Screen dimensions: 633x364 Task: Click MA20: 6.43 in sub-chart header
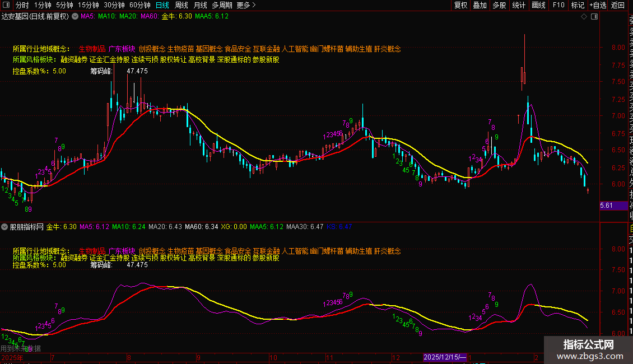point(165,227)
